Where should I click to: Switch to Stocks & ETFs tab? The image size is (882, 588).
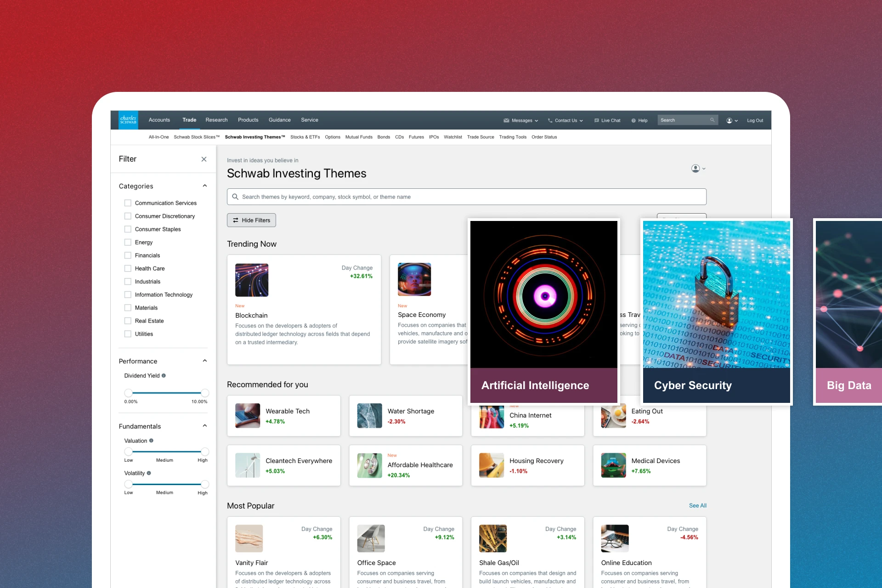tap(305, 137)
